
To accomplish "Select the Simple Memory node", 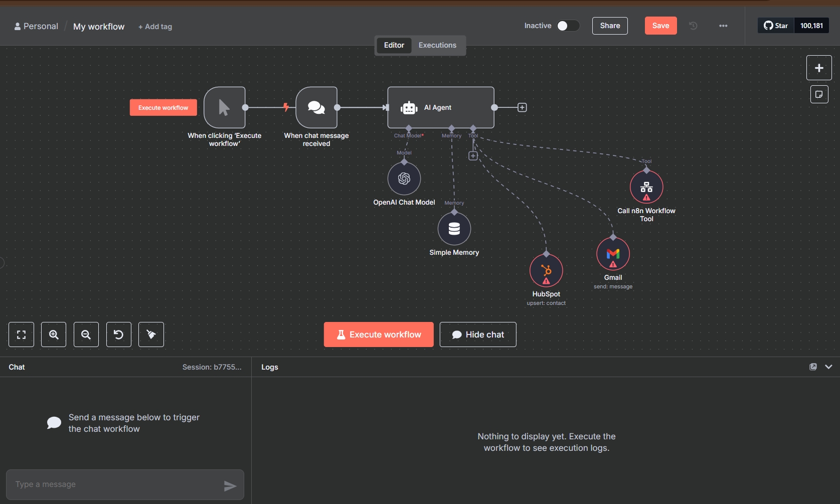I will 454,229.
